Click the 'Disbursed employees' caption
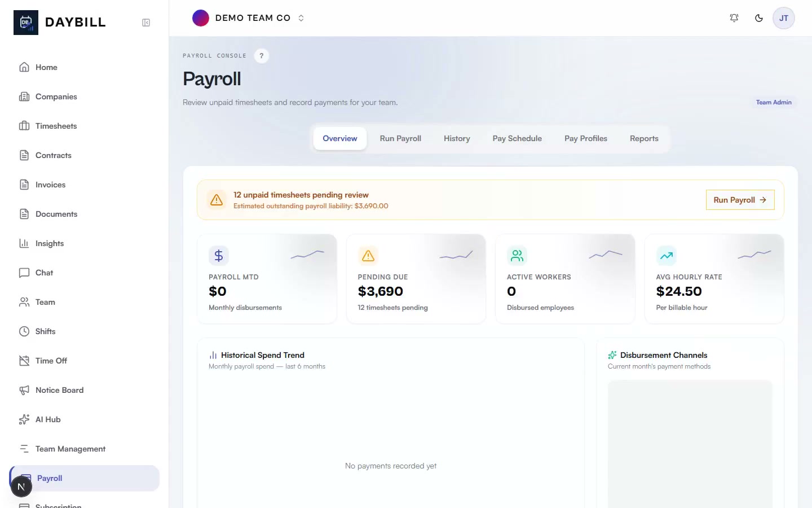812x508 pixels. tap(540, 308)
